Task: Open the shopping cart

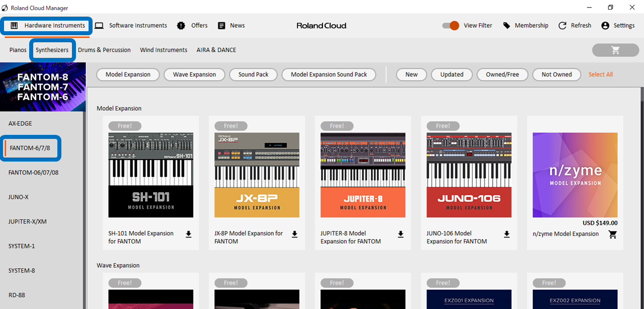Action: click(x=615, y=50)
